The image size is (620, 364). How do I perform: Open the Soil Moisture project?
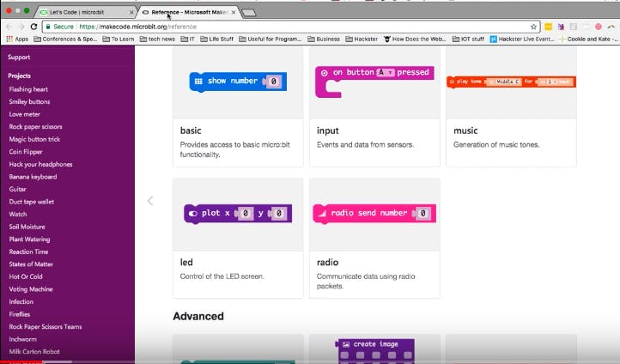27,227
